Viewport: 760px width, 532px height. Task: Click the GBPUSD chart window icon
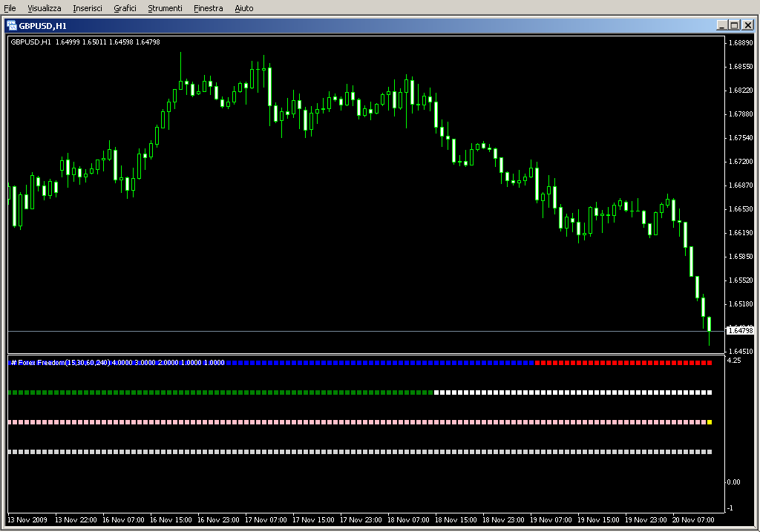click(12, 24)
